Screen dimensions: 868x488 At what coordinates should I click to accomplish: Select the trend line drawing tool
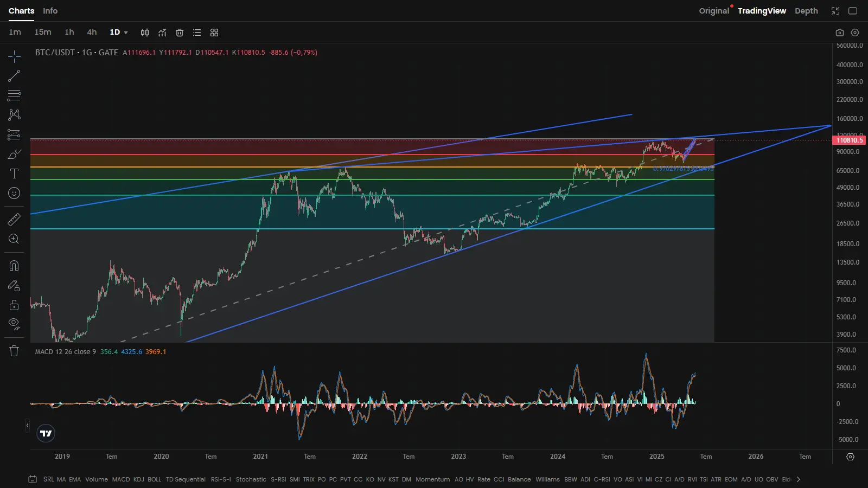click(x=14, y=76)
